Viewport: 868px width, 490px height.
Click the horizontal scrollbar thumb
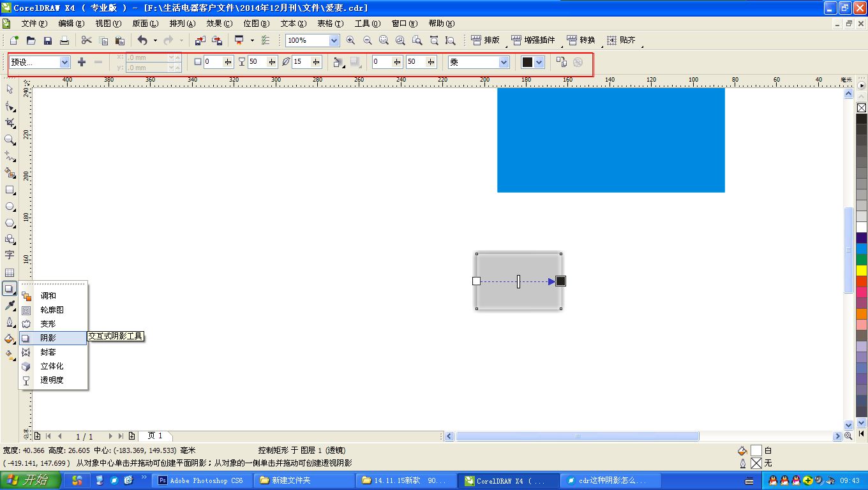click(x=578, y=436)
